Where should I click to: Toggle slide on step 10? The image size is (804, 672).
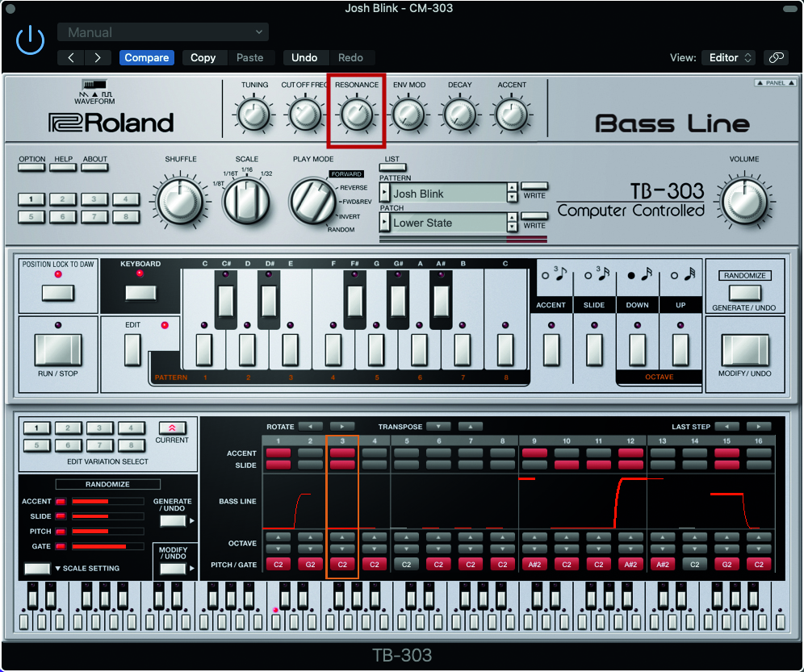pyautogui.click(x=567, y=465)
